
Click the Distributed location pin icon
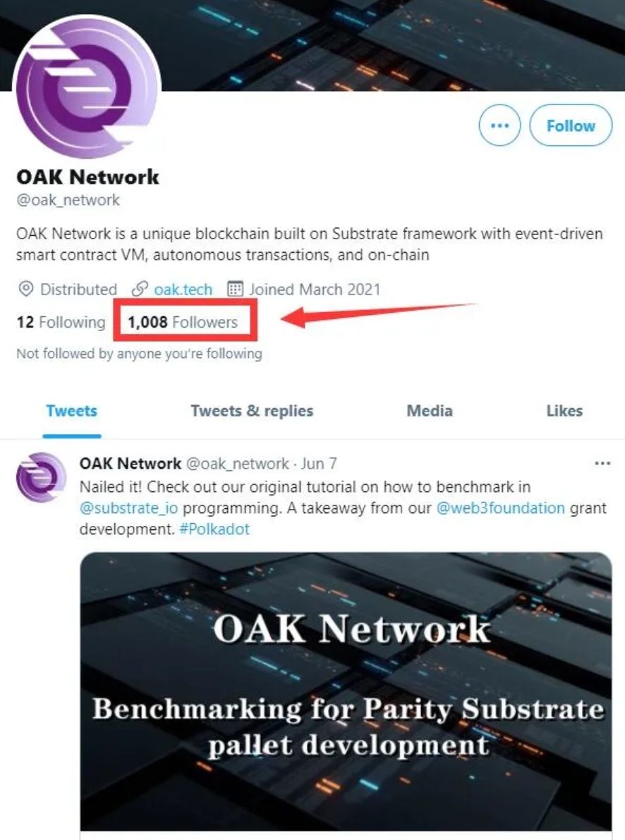pos(25,289)
